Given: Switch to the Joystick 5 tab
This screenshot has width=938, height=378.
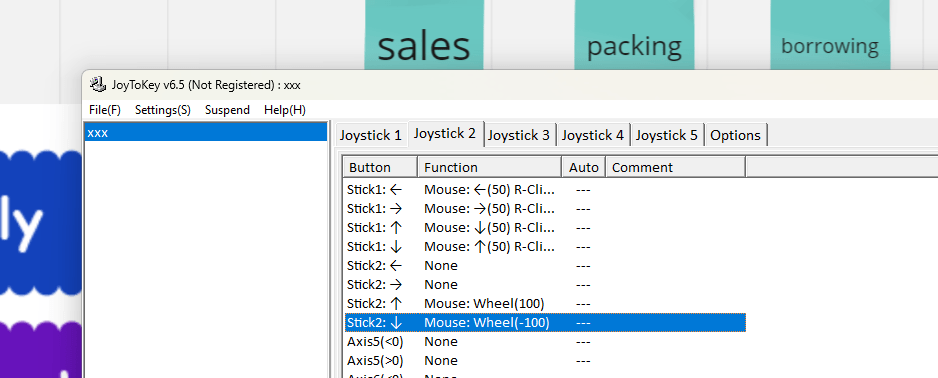Looking at the screenshot, I should [x=667, y=135].
